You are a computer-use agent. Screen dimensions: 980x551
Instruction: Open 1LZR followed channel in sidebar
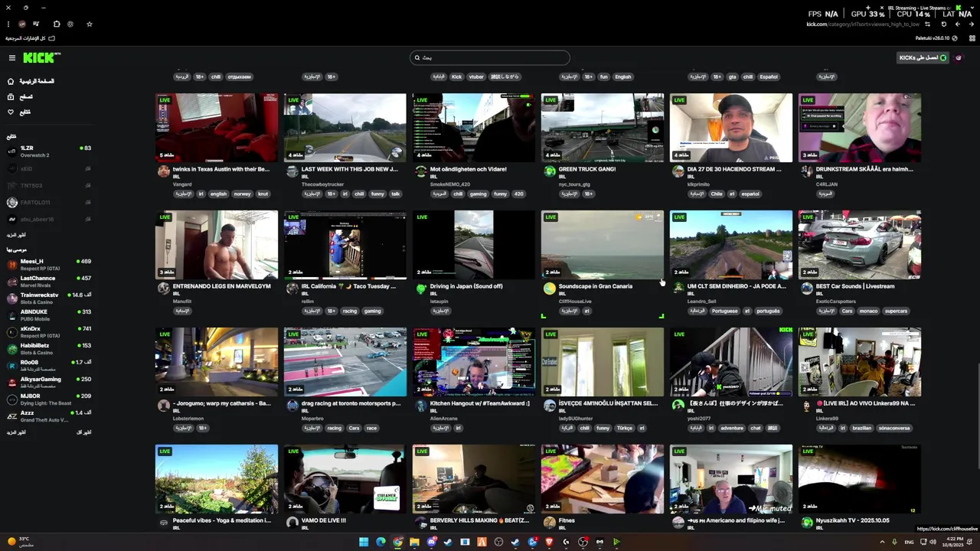coord(48,151)
